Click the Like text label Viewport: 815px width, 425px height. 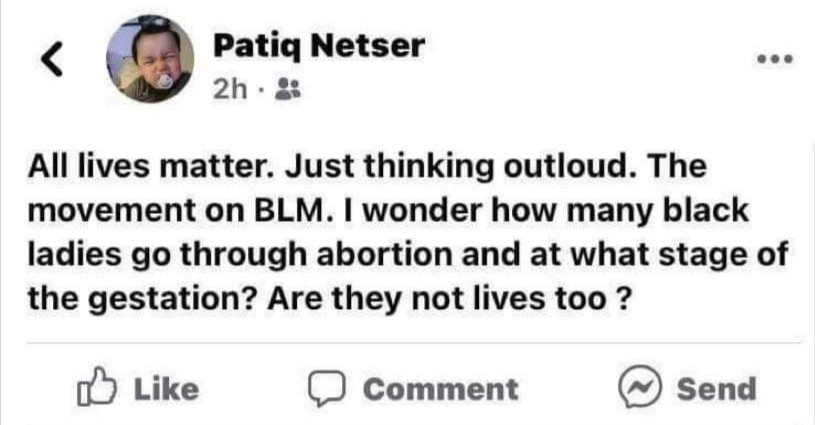click(x=166, y=389)
